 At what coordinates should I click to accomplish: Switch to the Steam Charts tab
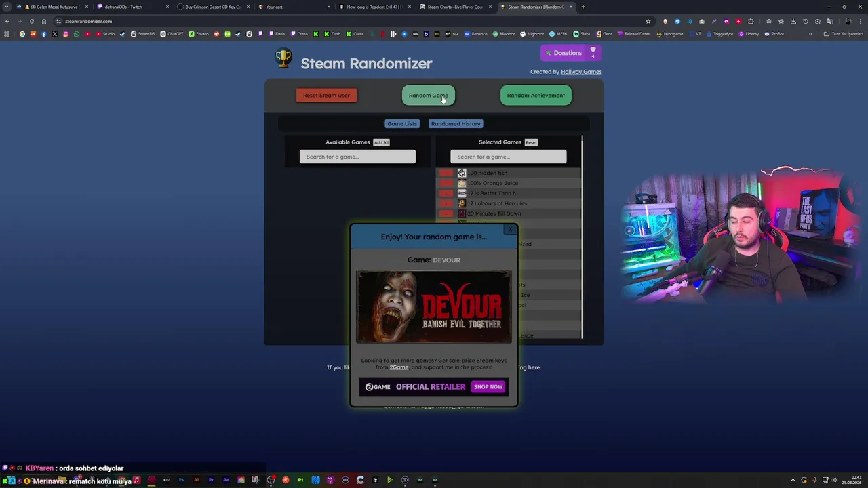[454, 7]
